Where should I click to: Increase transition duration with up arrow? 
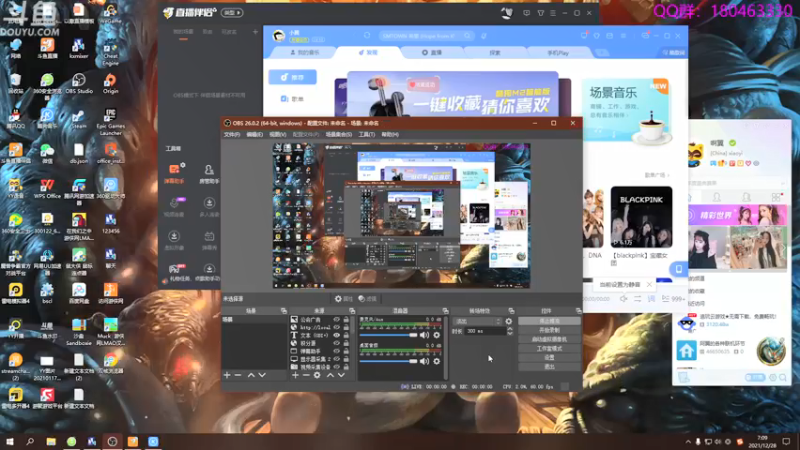[x=509, y=329]
